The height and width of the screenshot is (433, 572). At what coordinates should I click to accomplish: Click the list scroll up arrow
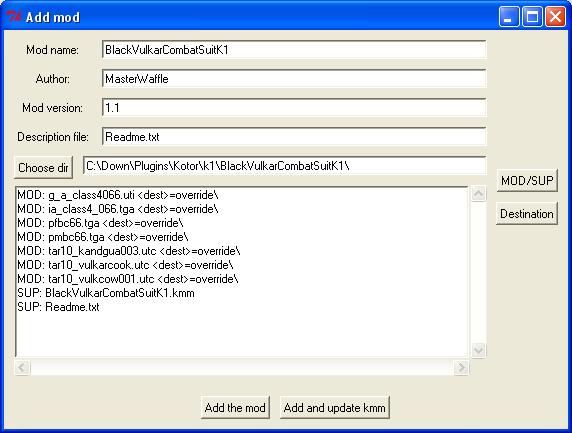click(478, 193)
